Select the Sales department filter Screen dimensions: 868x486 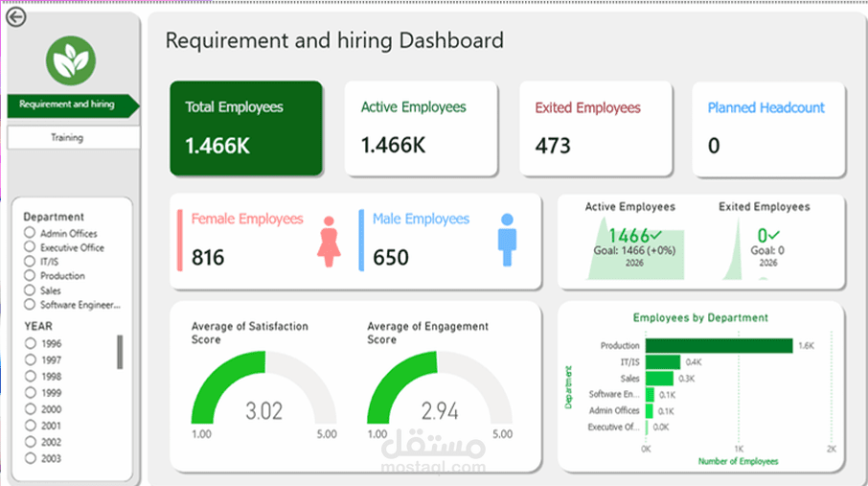click(x=30, y=289)
